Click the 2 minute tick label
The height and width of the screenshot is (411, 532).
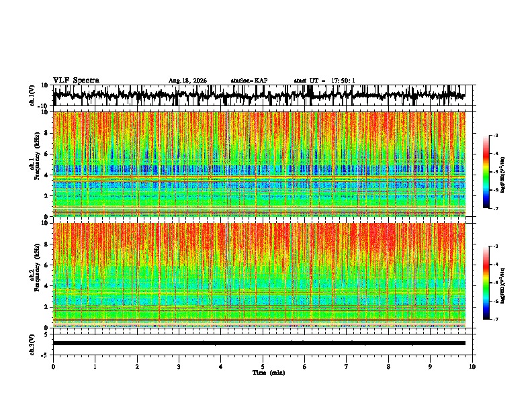pyautogui.click(x=137, y=367)
